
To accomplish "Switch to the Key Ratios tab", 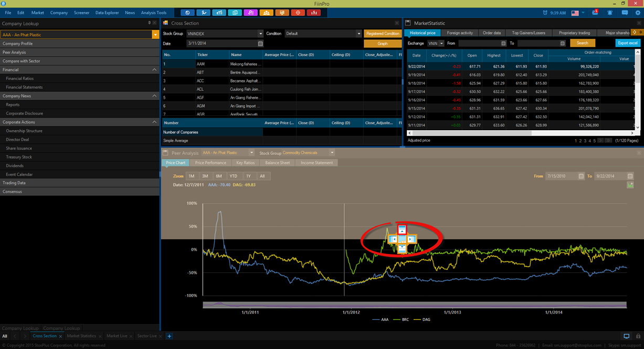I will pyautogui.click(x=246, y=163).
